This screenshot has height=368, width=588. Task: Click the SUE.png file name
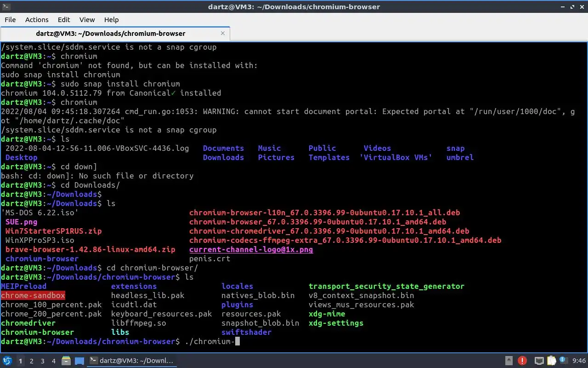(x=22, y=222)
